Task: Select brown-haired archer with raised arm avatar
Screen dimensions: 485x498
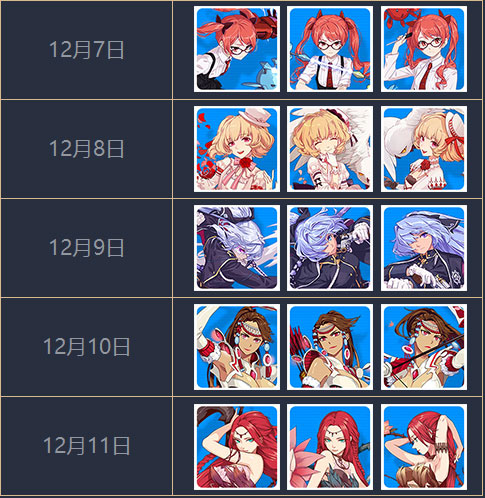Action: point(237,347)
